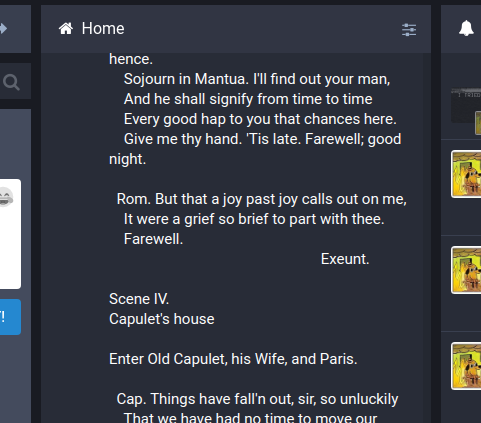The width and height of the screenshot is (481, 423).
Task: Click the house icon beside Home
Action: [66, 29]
